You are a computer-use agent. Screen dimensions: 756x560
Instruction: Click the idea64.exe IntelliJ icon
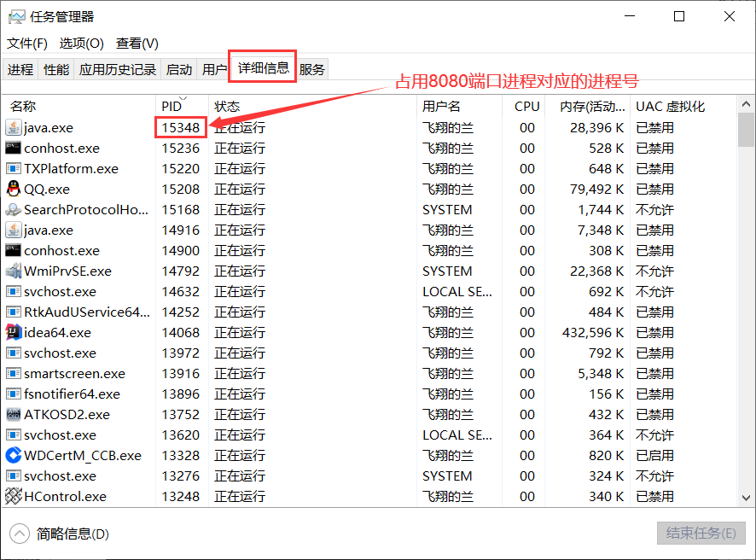(x=14, y=332)
